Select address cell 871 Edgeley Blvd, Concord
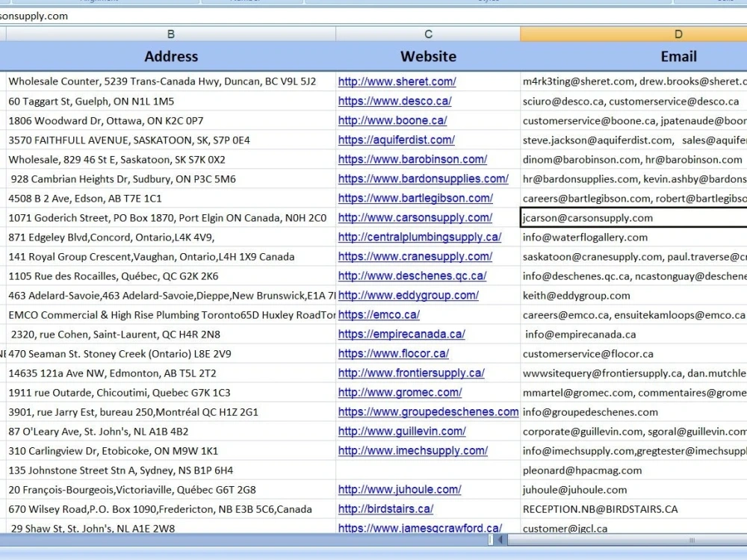 coord(170,237)
